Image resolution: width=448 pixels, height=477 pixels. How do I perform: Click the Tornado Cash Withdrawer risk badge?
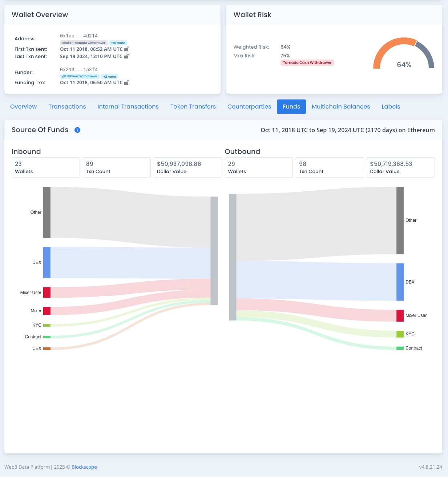[x=307, y=63]
